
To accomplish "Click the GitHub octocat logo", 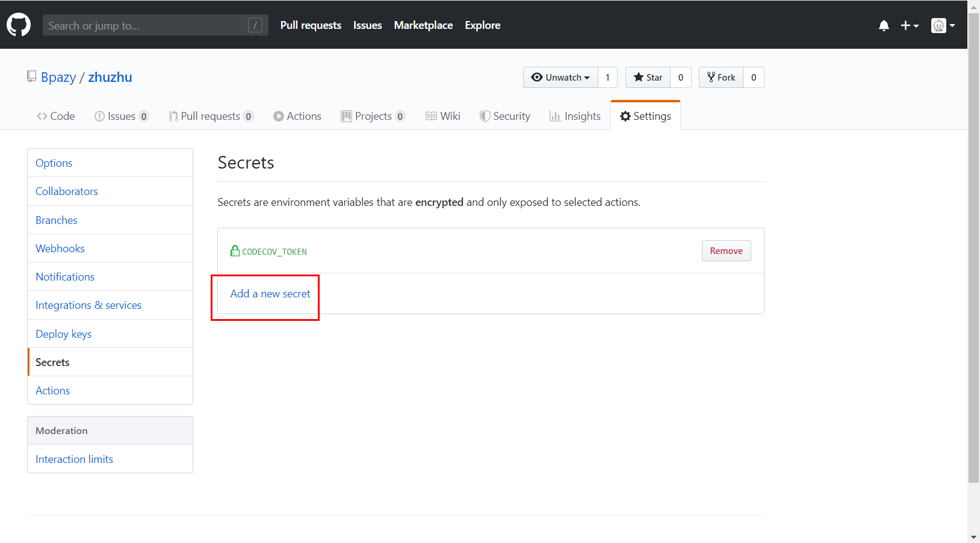I will [x=19, y=25].
